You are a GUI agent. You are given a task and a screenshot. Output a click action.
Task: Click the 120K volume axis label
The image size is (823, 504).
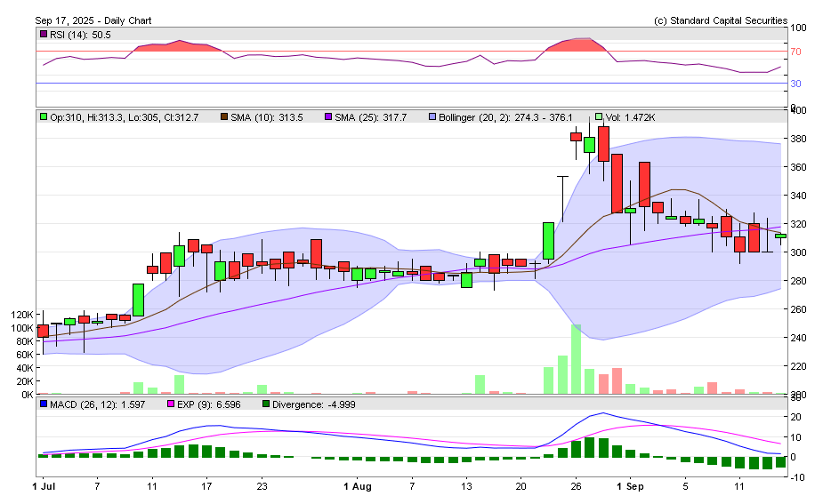pos(21,315)
